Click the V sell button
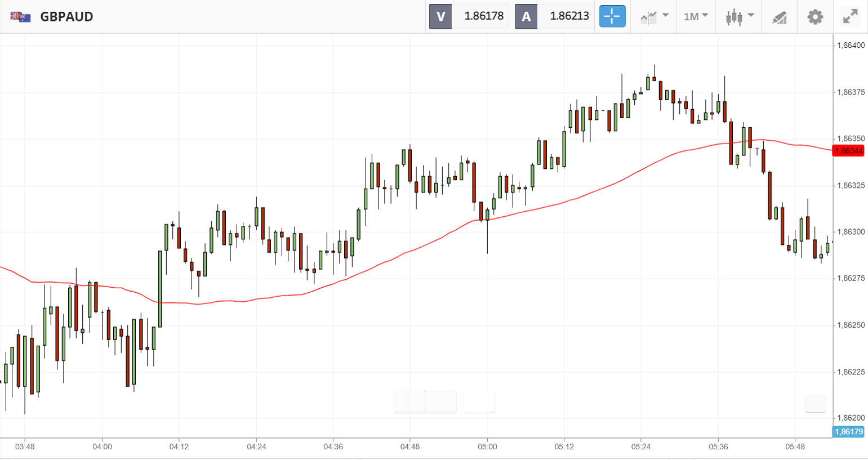868x460 pixels. 440,16
